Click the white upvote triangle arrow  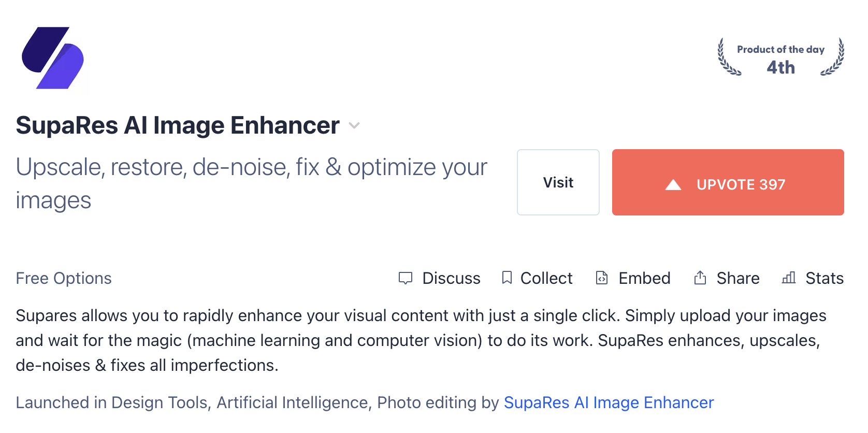coord(673,185)
